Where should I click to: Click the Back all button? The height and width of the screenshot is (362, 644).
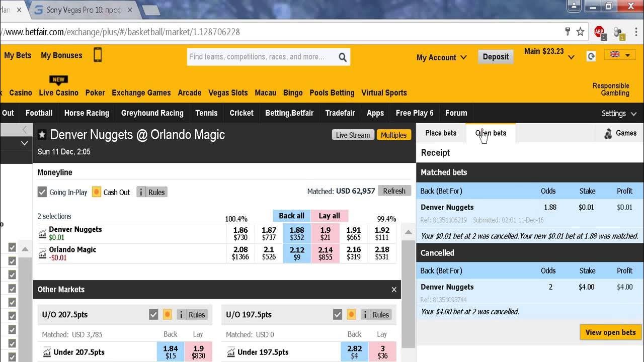coord(292,216)
